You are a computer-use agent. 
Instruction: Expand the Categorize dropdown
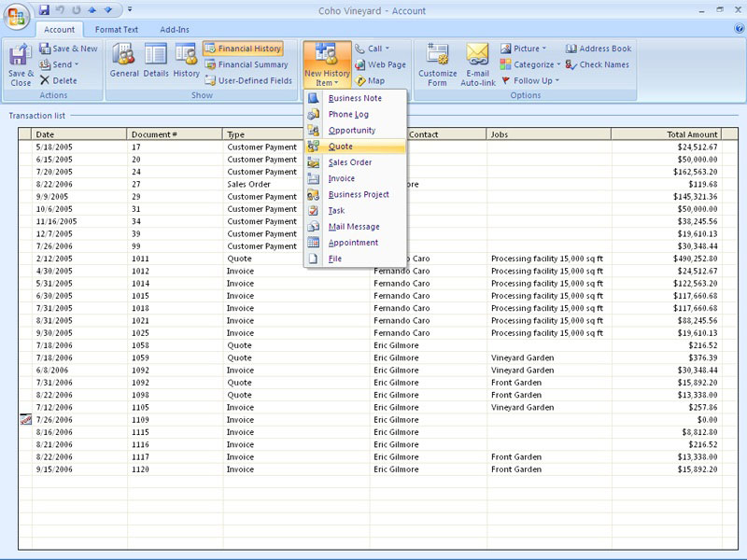click(x=530, y=64)
